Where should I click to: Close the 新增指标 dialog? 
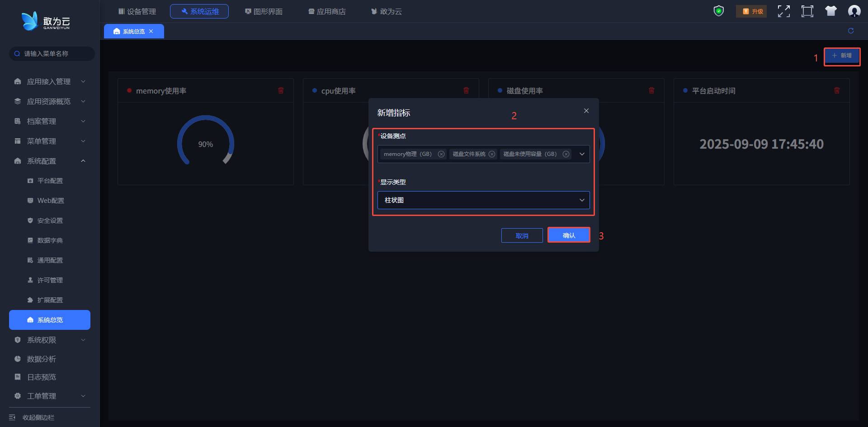click(x=586, y=111)
